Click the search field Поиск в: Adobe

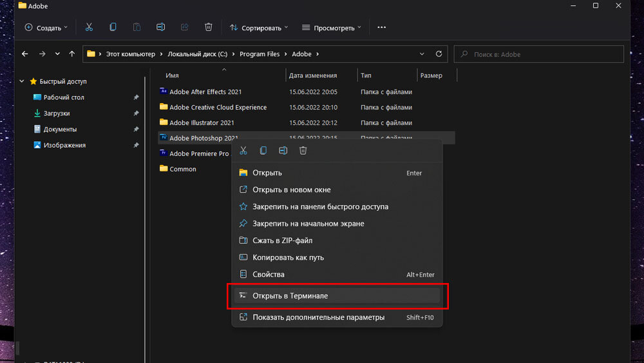pos(538,54)
